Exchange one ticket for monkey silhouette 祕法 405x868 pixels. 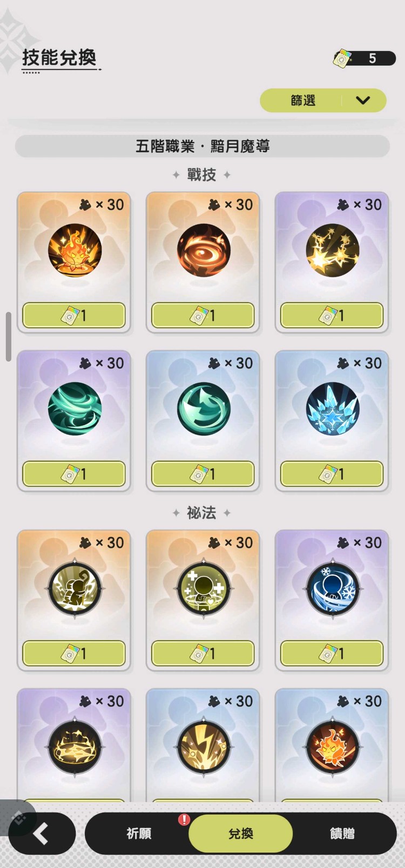pos(74,654)
